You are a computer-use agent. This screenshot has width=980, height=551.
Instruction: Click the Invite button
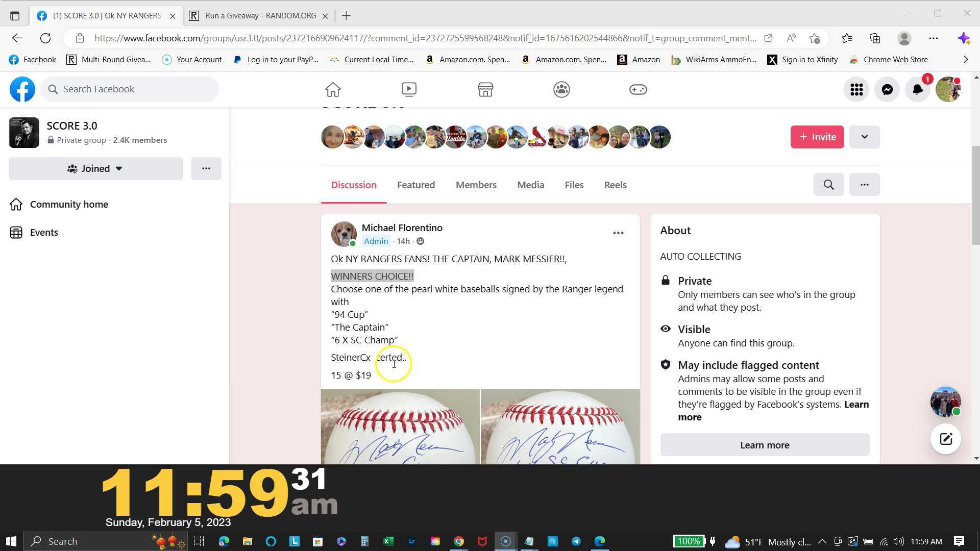click(x=817, y=137)
